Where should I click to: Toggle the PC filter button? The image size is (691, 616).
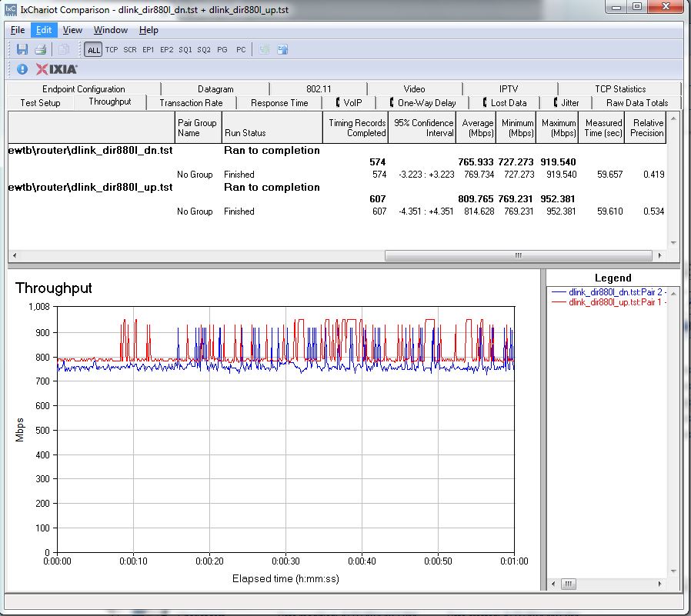(241, 50)
